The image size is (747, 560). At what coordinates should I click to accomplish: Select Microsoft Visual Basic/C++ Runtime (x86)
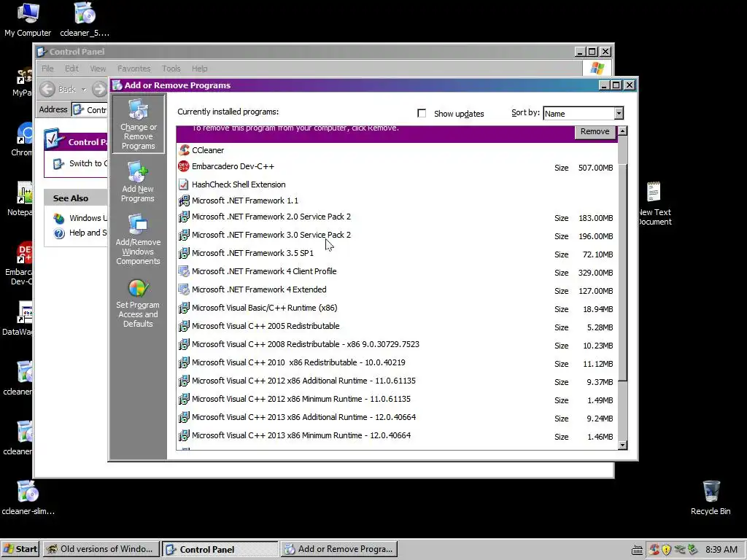pyautogui.click(x=397, y=308)
